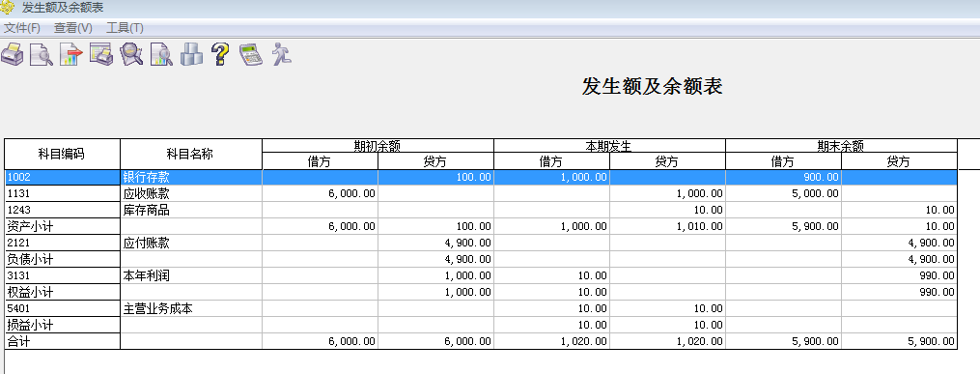This screenshot has width=980, height=374.
Task: Open print preview page-with-magnifier icon
Action: pyautogui.click(x=42, y=54)
